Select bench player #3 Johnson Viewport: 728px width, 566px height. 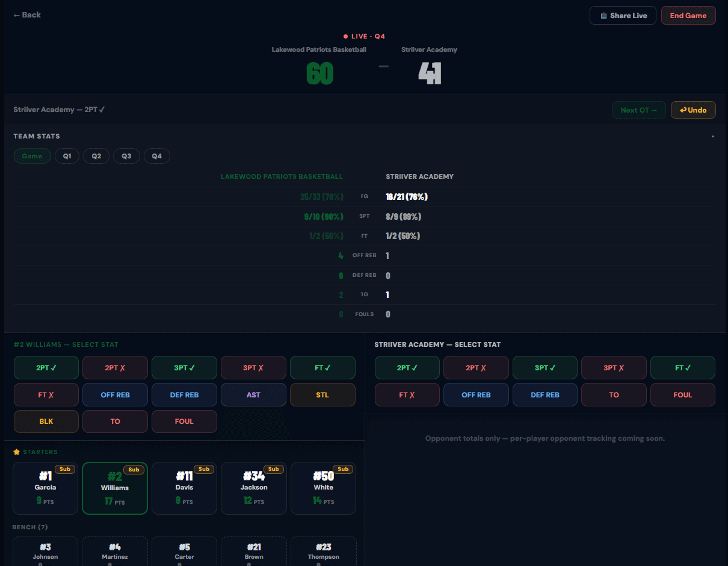click(x=45, y=552)
